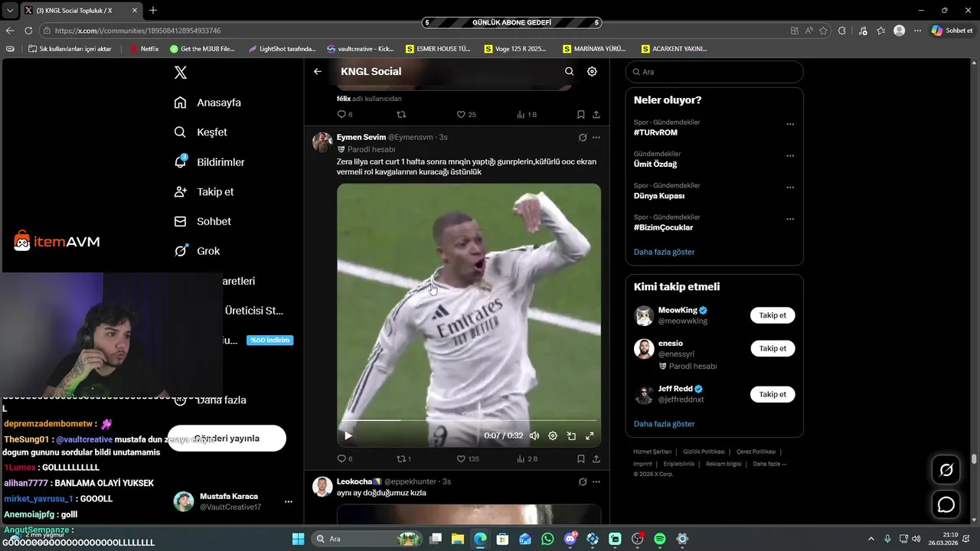Mute the video volume icon
The height and width of the screenshot is (551, 980).
tap(534, 436)
